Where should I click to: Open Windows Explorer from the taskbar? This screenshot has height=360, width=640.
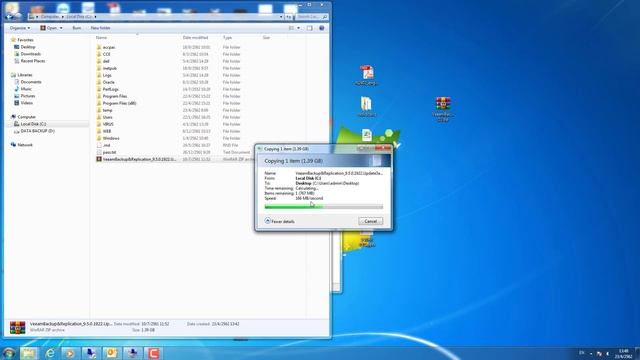coord(29,353)
